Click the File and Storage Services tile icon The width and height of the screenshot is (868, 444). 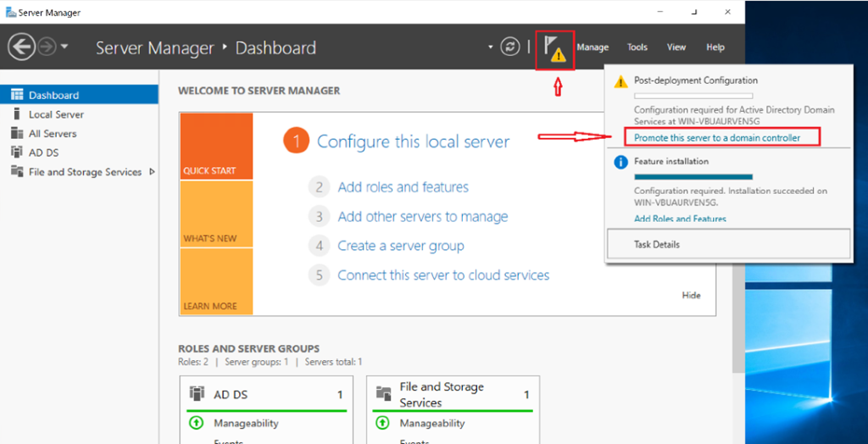tap(384, 394)
